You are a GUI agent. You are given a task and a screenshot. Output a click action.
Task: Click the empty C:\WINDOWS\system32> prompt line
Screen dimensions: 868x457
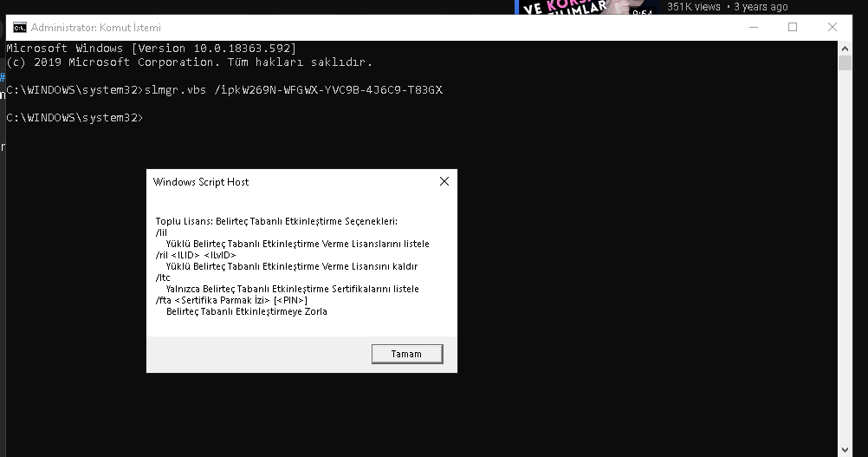point(74,117)
